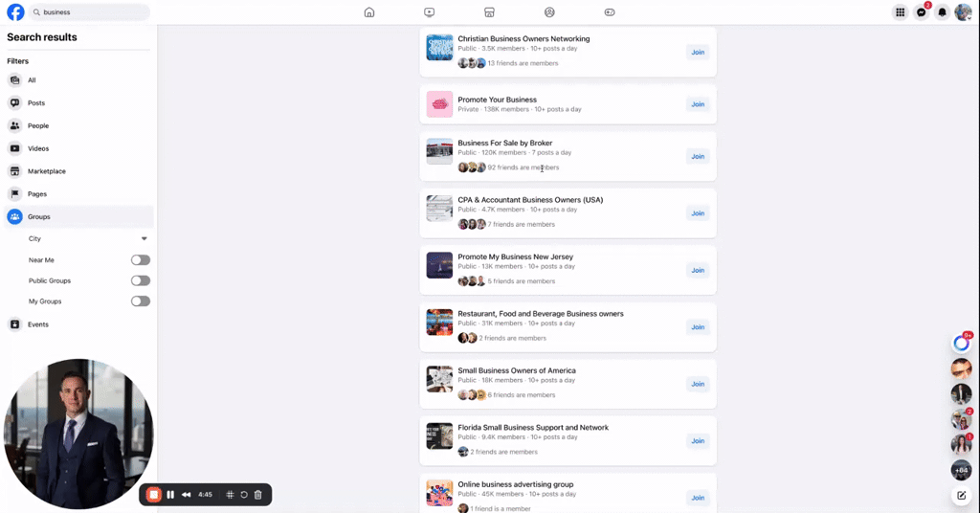The image size is (980, 513).
Task: Join CPA & Accountant Business Owners group
Action: pyautogui.click(x=698, y=213)
